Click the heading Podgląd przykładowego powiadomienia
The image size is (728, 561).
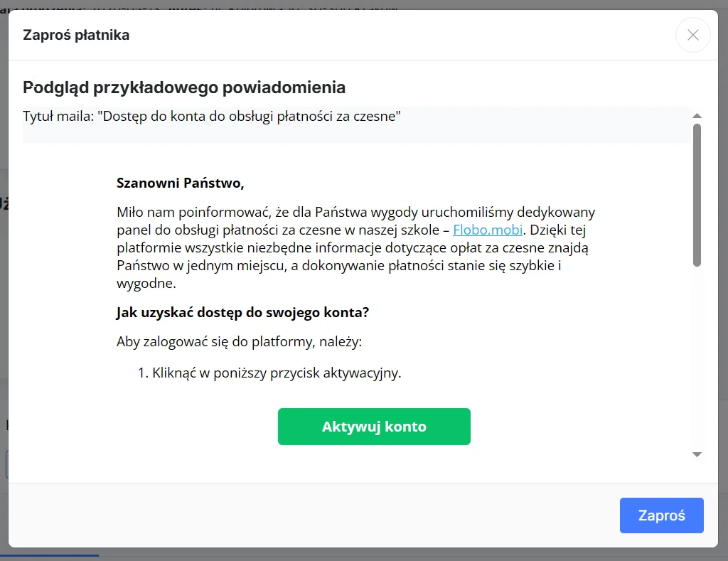coord(183,87)
